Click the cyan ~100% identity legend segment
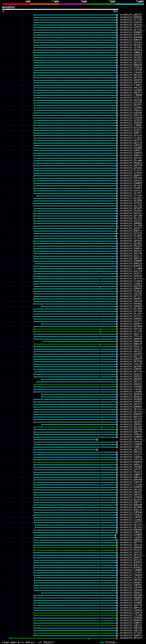This screenshot has height=644, width=146. [130, 4]
